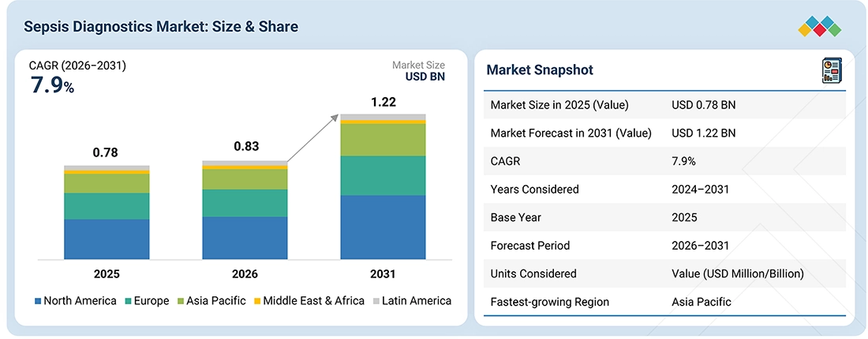
Task: Click the 7.9% value in table
Action: point(683,161)
